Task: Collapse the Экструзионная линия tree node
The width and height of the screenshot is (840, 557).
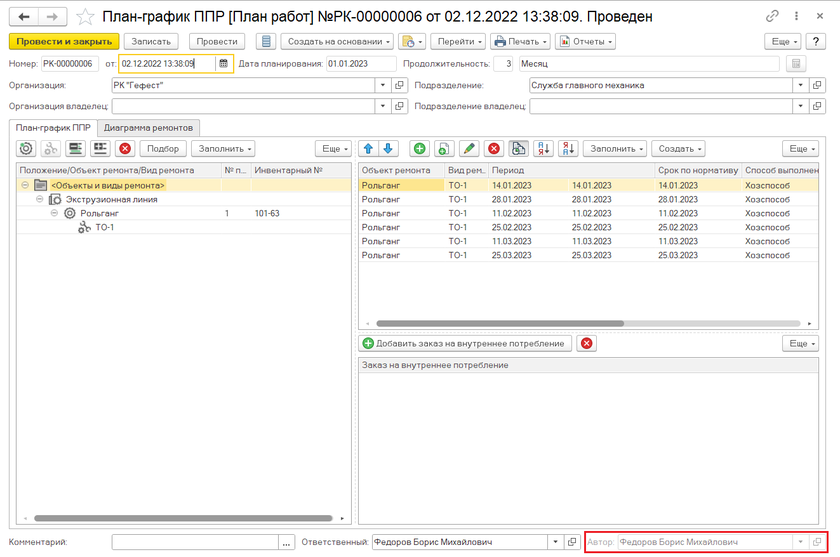Action: [x=40, y=199]
